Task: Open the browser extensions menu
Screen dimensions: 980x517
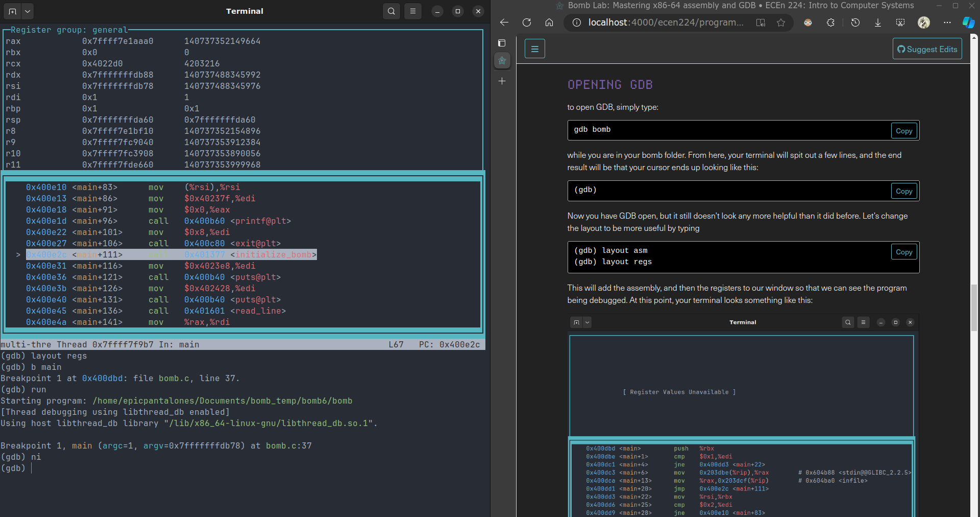Action: click(x=830, y=22)
